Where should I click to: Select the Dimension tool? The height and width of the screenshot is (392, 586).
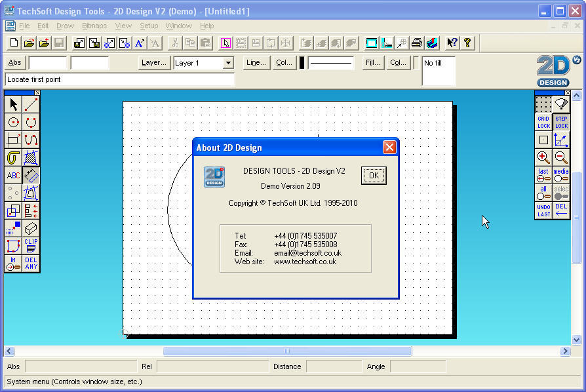click(x=31, y=175)
